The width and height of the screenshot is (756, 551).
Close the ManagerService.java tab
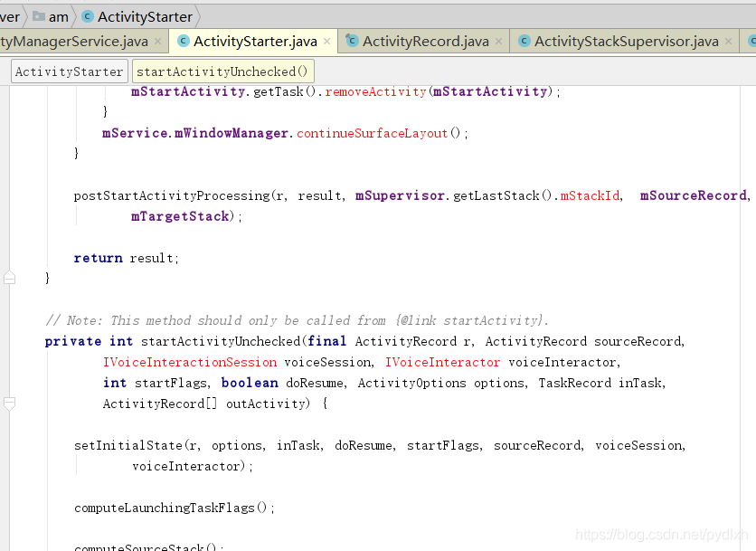pyautogui.click(x=157, y=42)
